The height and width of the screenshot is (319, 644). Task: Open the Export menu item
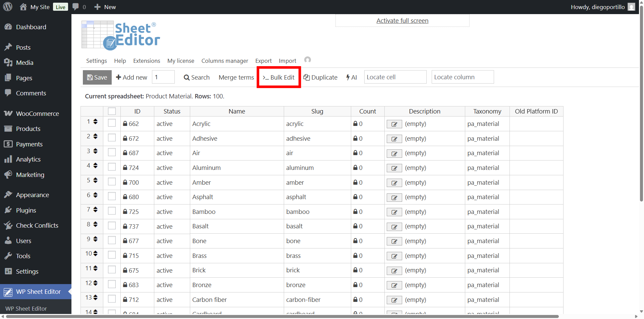pos(263,61)
